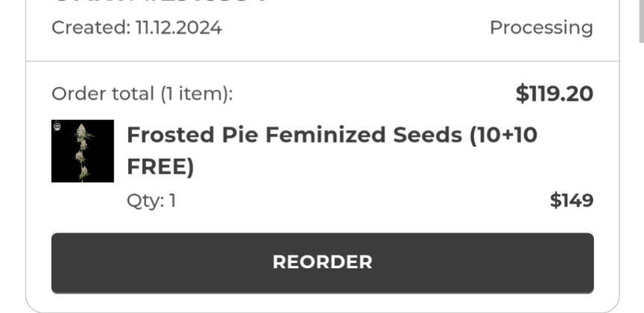The width and height of the screenshot is (644, 313).
Task: Open the Frosted Pie product thumbnail
Action: pos(83,151)
